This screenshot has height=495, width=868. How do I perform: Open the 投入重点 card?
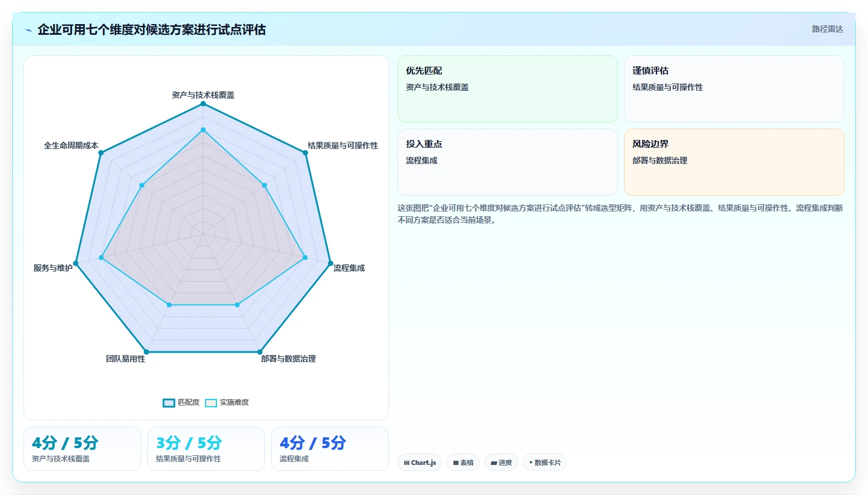[507, 162]
